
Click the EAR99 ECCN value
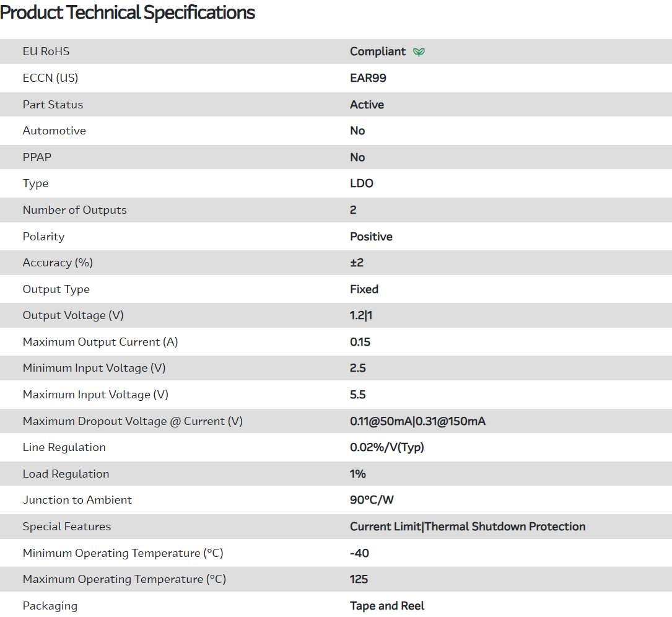[x=368, y=78]
